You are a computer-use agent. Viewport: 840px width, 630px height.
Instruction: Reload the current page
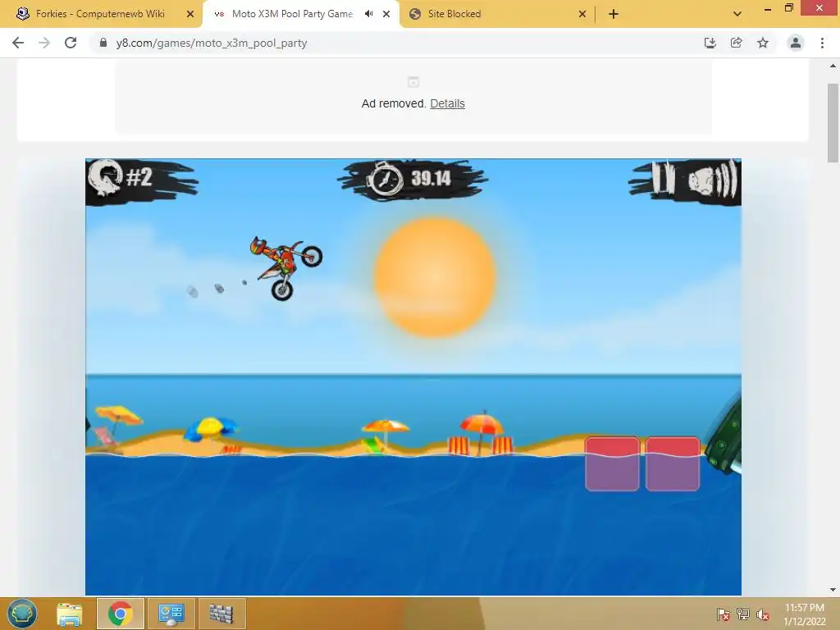click(71, 43)
